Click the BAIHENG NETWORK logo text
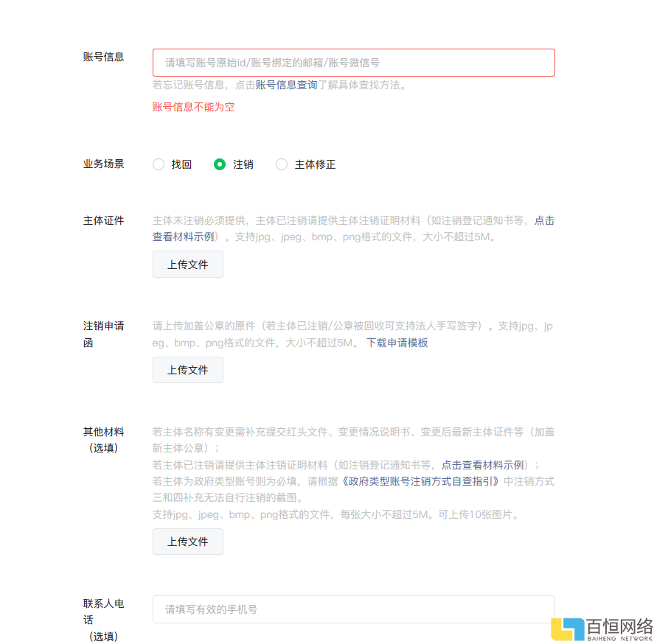The image size is (654, 644). [621, 638]
